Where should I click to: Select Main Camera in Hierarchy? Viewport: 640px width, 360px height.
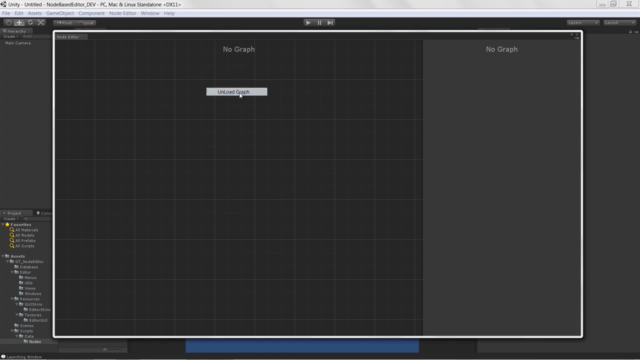click(18, 43)
